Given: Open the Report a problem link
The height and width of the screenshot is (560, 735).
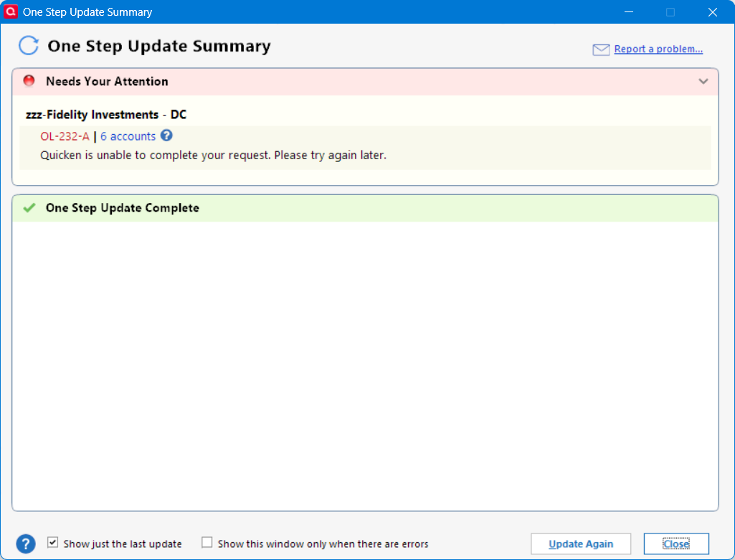Looking at the screenshot, I should coord(658,49).
